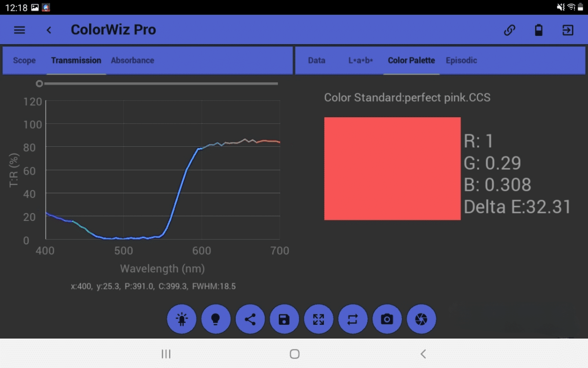Image resolution: width=588 pixels, height=368 pixels.
Task: Capture with the camera button
Action: 387,319
